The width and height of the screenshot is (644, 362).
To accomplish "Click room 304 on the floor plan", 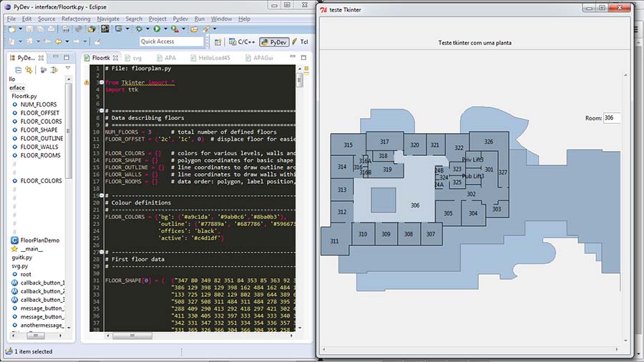I will click(x=473, y=213).
